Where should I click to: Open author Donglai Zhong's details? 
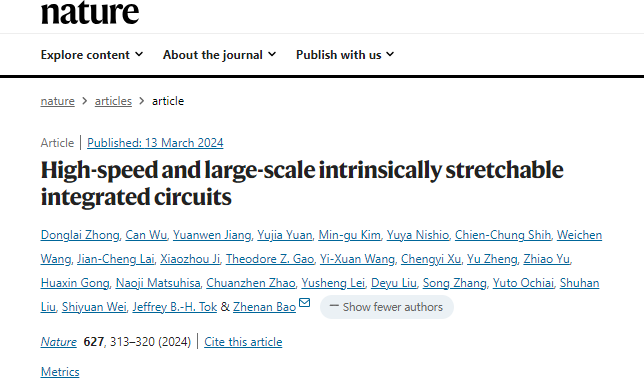(x=80, y=235)
